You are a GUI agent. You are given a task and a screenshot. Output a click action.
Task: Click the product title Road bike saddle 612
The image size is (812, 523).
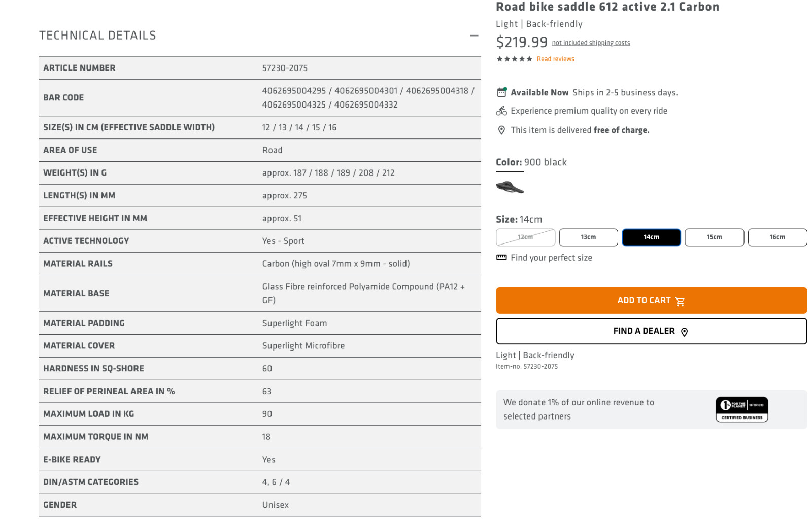point(607,7)
